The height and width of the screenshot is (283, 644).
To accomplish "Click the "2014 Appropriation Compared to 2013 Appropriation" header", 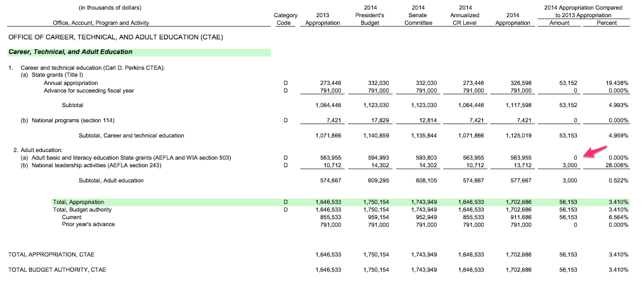I will (583, 11).
